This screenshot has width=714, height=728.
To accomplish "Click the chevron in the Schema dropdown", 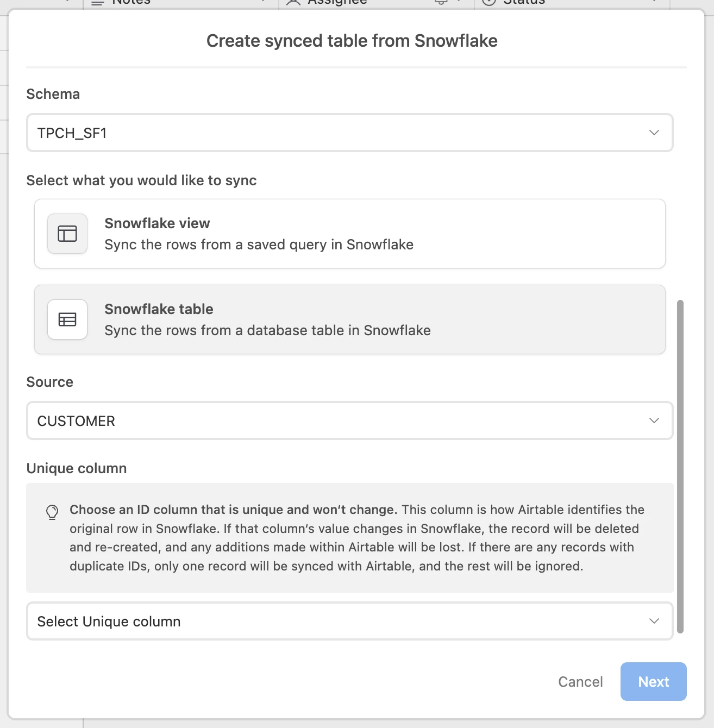I will tap(654, 133).
